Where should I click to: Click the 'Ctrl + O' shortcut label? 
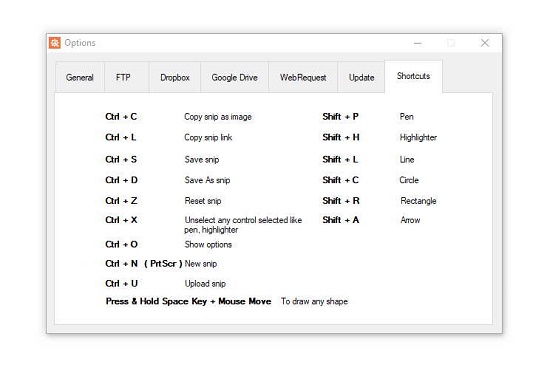[121, 244]
